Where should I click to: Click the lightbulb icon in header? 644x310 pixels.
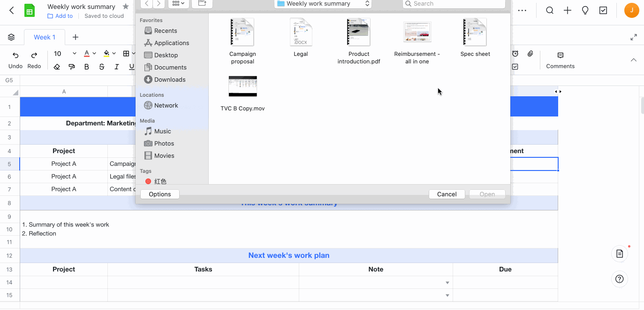pos(585,10)
